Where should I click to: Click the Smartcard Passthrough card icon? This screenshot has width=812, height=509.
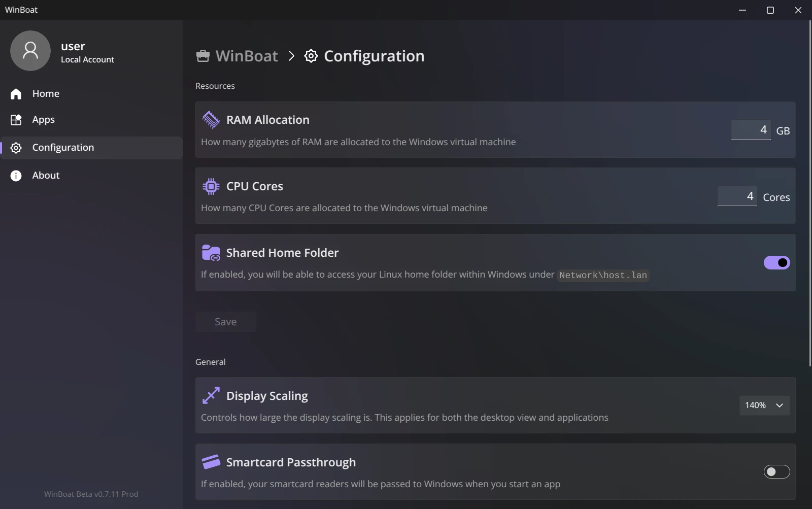[211, 462]
